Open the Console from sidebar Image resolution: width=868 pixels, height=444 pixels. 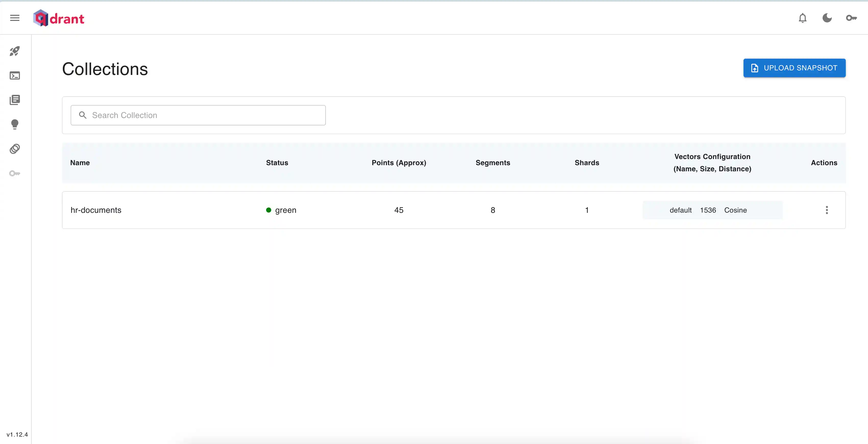pyautogui.click(x=15, y=76)
